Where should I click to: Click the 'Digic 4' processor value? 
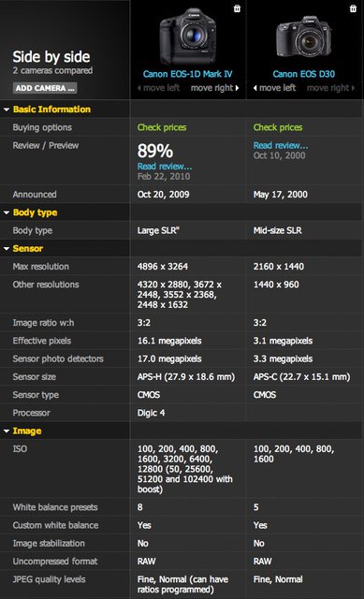(x=152, y=413)
